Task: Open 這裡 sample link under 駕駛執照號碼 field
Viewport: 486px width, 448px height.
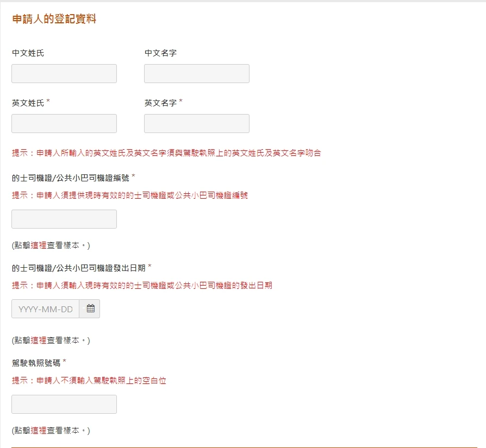Action: pyautogui.click(x=39, y=431)
